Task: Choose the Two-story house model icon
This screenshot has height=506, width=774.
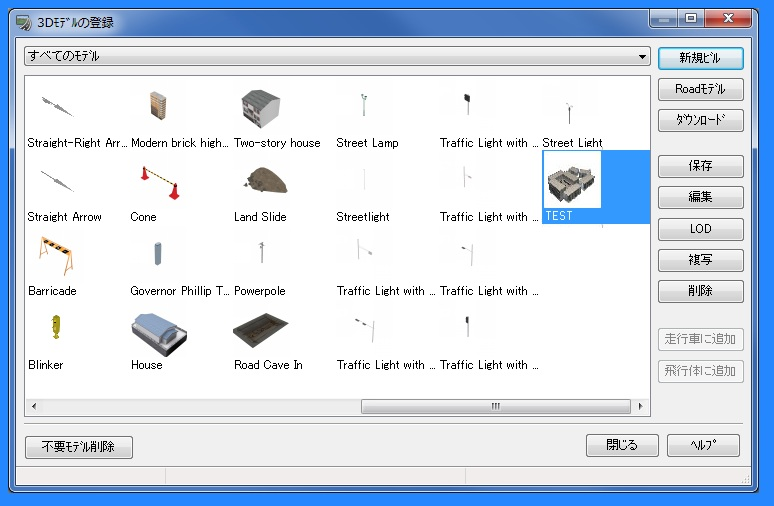Action: point(261,109)
